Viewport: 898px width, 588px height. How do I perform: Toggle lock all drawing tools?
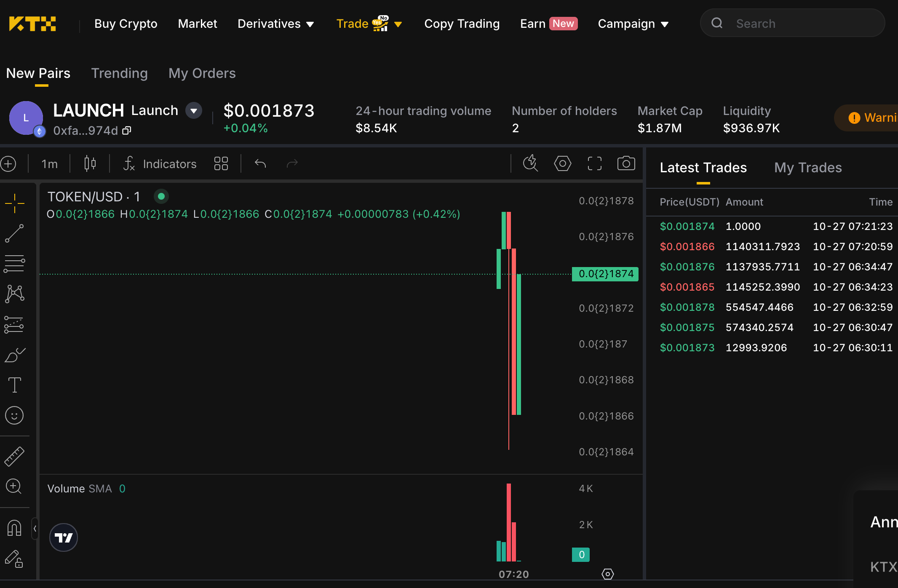click(x=14, y=559)
